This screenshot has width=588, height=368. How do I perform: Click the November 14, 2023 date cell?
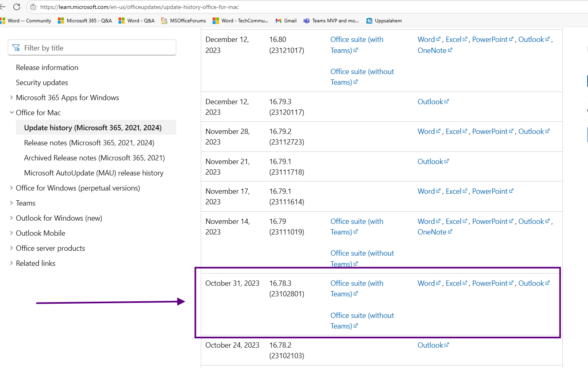click(x=227, y=227)
